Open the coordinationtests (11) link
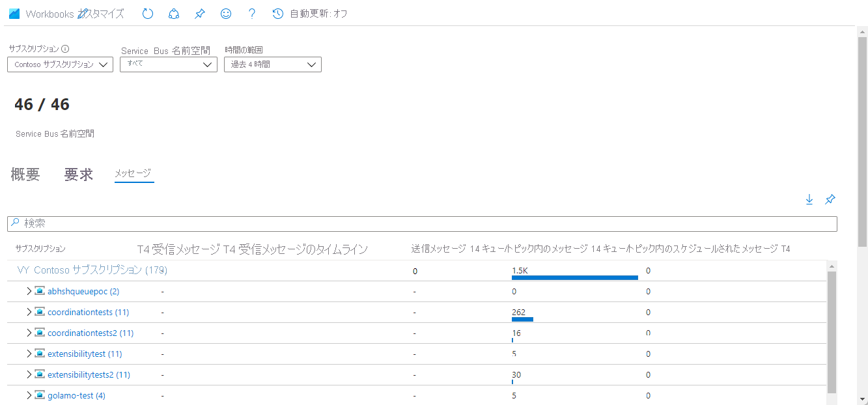Screen dimensions: 868x405 [89, 312]
